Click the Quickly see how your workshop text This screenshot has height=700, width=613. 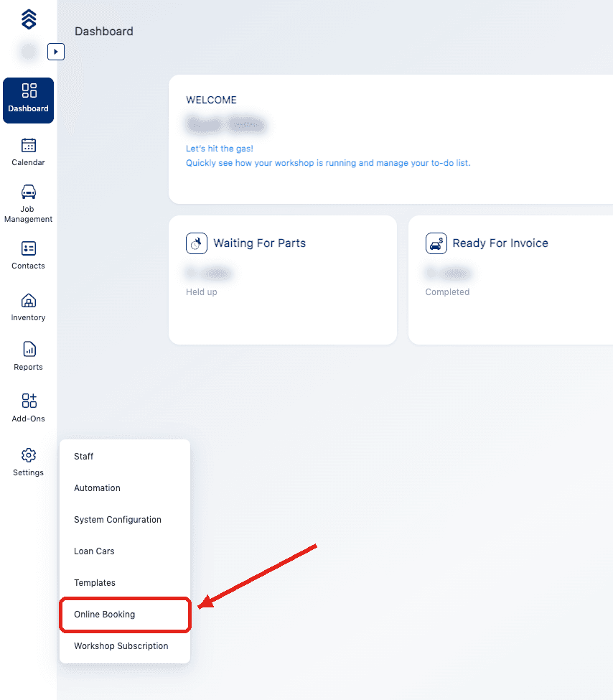tap(328, 163)
